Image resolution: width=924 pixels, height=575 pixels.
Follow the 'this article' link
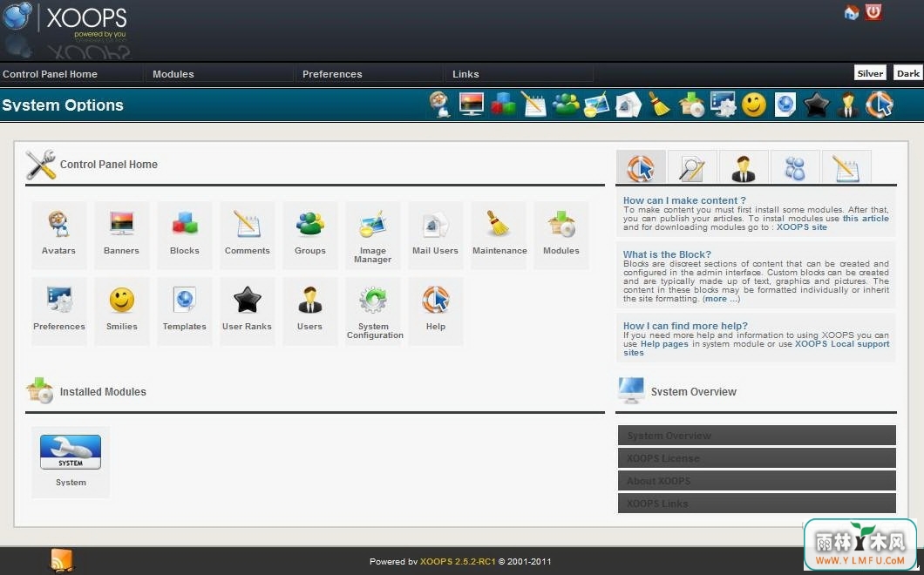(x=866, y=218)
